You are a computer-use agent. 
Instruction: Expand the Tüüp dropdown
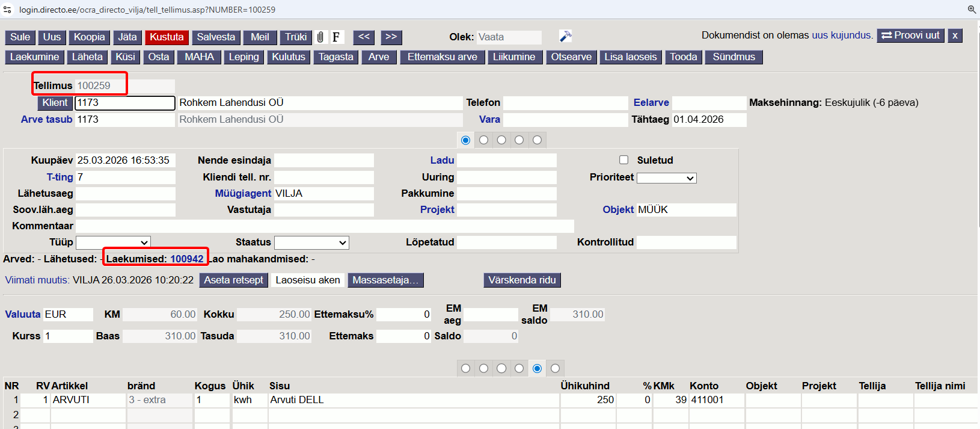(x=113, y=242)
